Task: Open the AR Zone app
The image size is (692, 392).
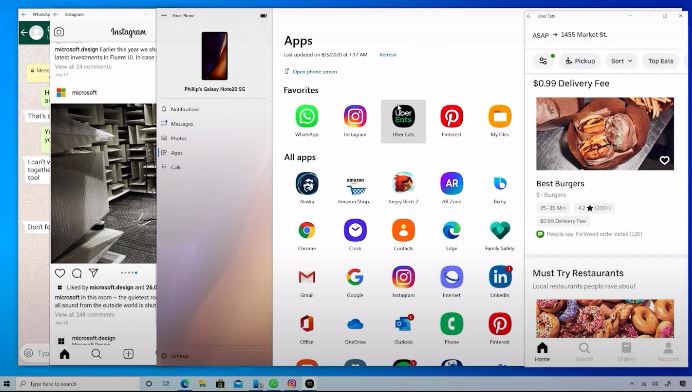Action: pyautogui.click(x=451, y=184)
